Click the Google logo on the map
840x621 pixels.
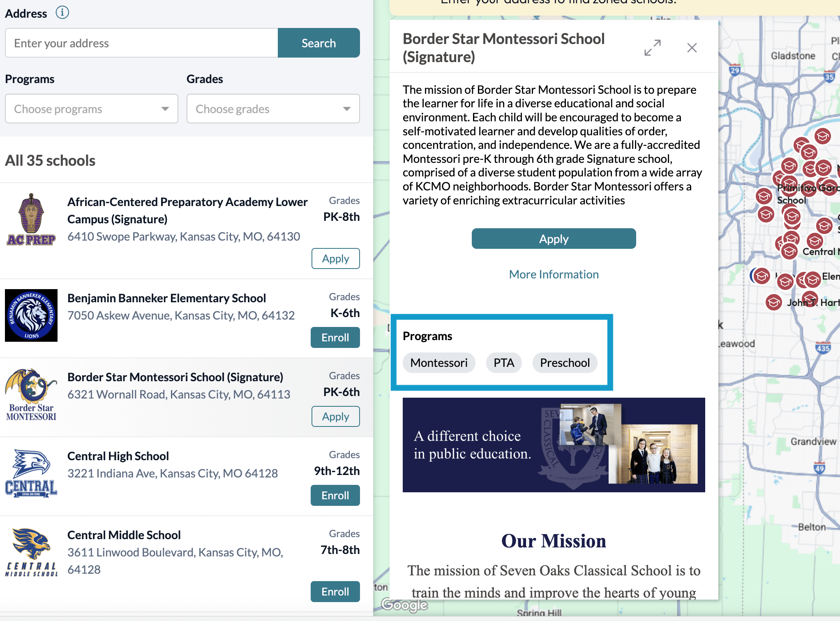404,605
